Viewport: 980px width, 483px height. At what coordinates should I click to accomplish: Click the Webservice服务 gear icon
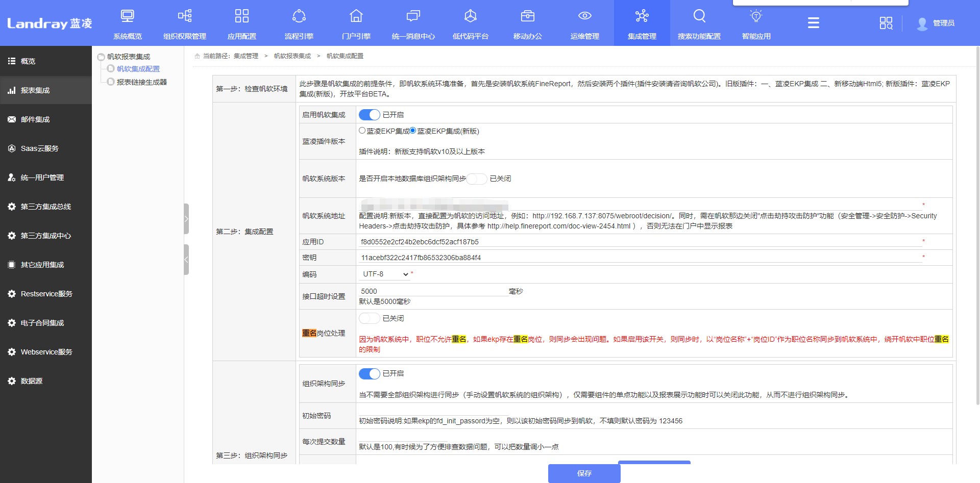[12, 352]
